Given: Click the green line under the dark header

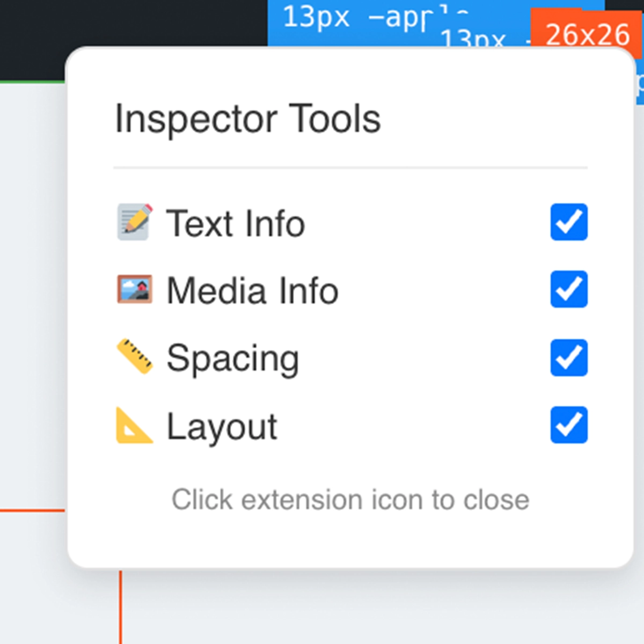Looking at the screenshot, I should 32,82.
